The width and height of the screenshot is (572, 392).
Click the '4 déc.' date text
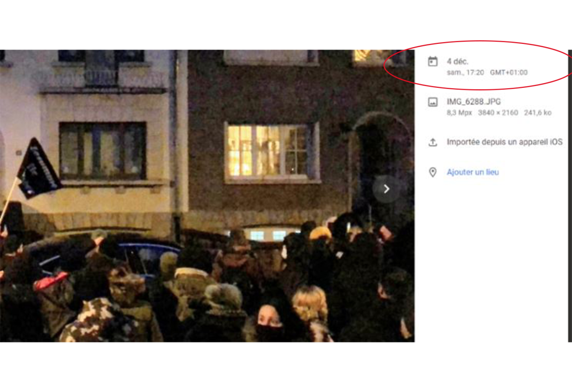(458, 61)
